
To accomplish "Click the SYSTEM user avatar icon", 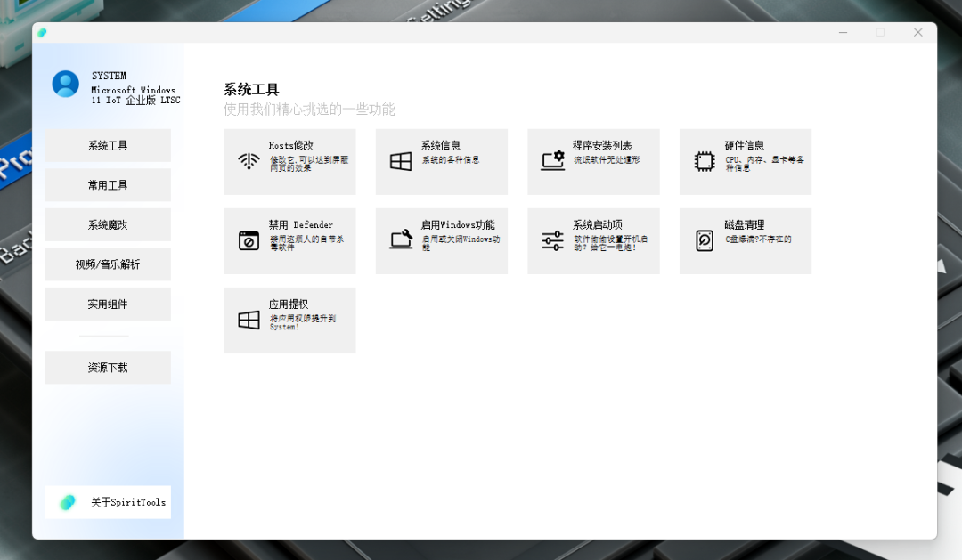I will 66,84.
